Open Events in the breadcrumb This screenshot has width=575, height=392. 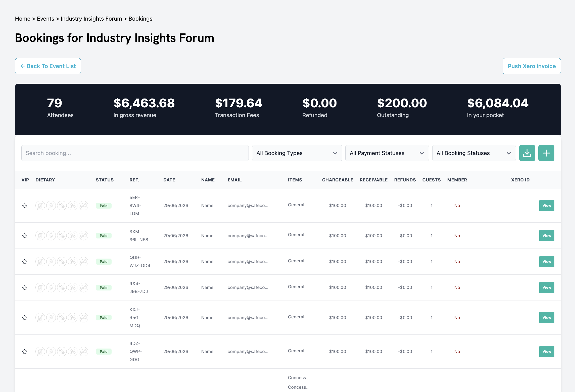pos(45,19)
